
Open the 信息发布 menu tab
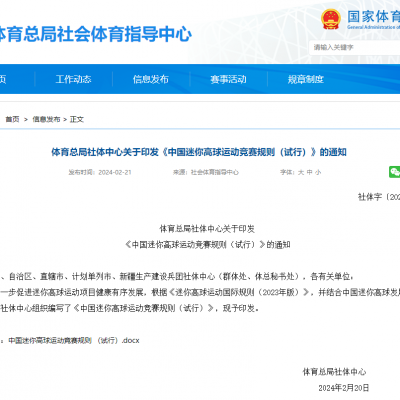tap(151, 79)
